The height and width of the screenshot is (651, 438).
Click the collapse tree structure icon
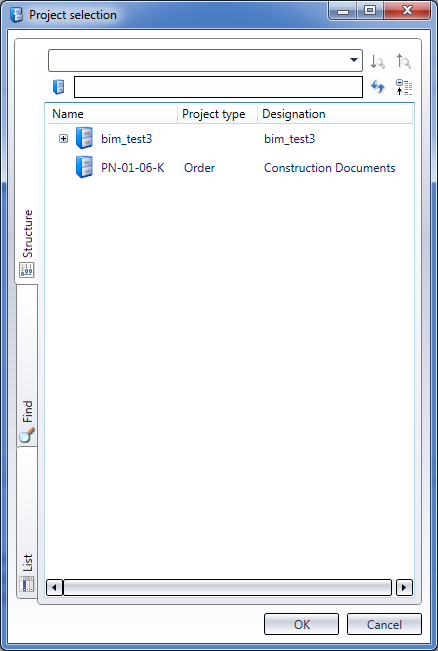coord(404,87)
